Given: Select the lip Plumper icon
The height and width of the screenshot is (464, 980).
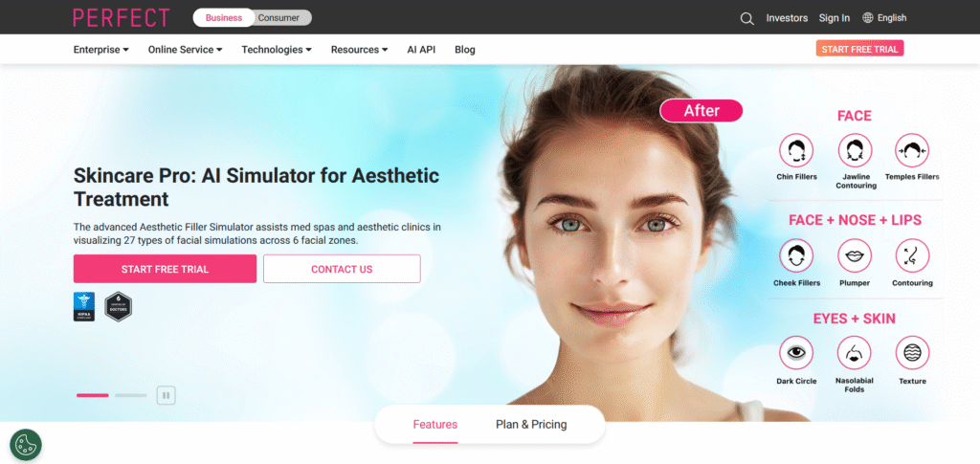Looking at the screenshot, I should coord(855,256).
